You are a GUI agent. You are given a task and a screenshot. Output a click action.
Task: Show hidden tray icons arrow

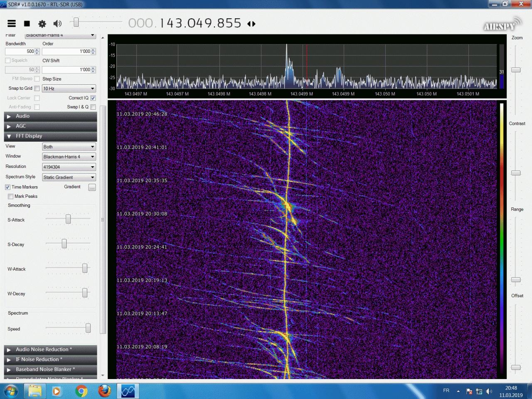pyautogui.click(x=458, y=391)
